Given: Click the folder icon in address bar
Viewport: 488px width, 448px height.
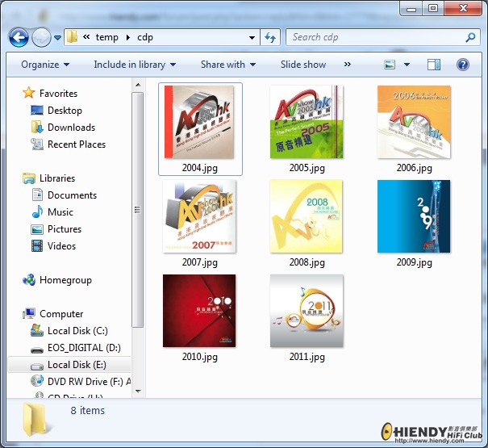Looking at the screenshot, I should (x=73, y=37).
